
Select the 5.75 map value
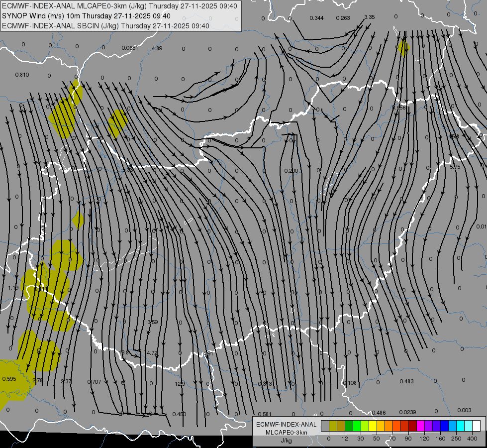[x=455, y=167]
